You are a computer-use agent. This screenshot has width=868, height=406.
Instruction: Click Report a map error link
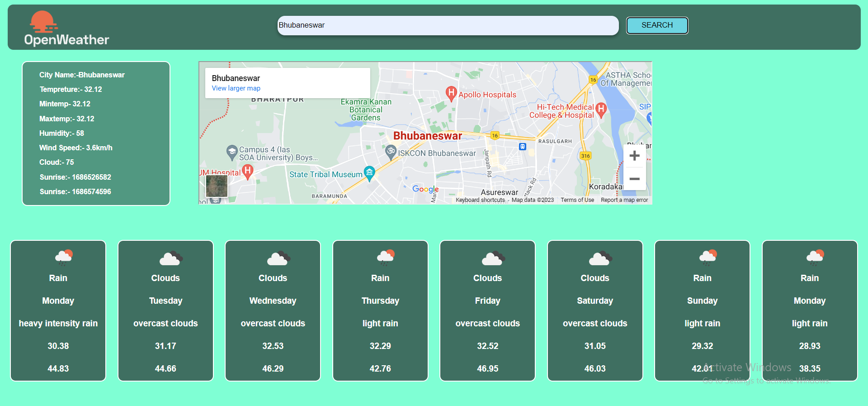click(x=624, y=200)
